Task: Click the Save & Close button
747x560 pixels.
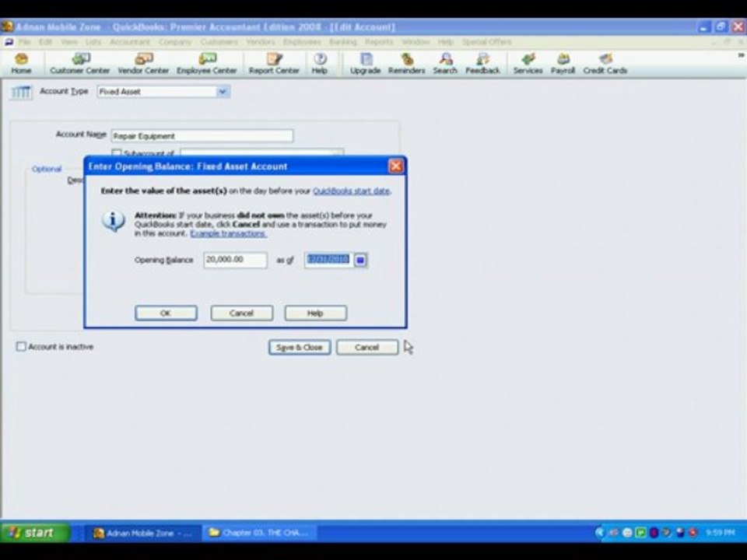Action: click(300, 347)
